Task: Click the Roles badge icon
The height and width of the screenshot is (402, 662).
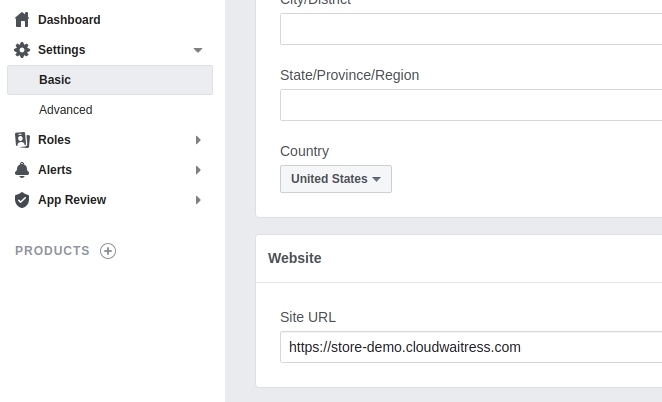Action: click(22, 140)
